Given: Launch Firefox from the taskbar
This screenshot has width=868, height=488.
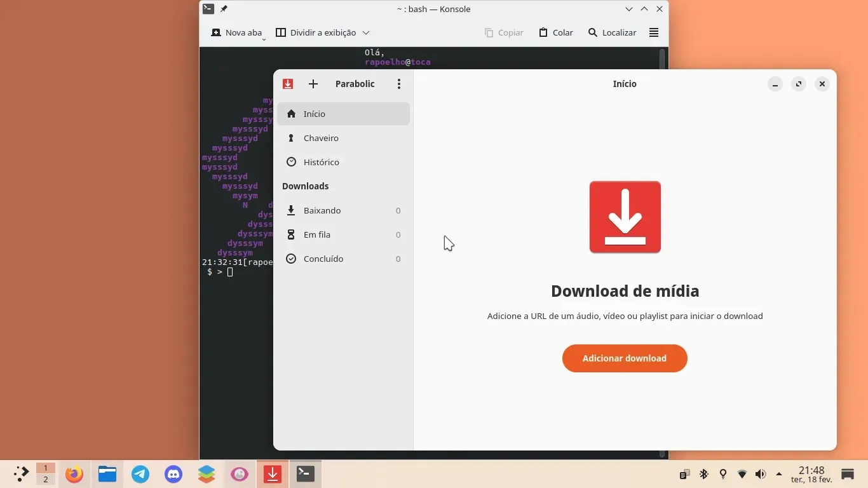Looking at the screenshot, I should pos(74,474).
